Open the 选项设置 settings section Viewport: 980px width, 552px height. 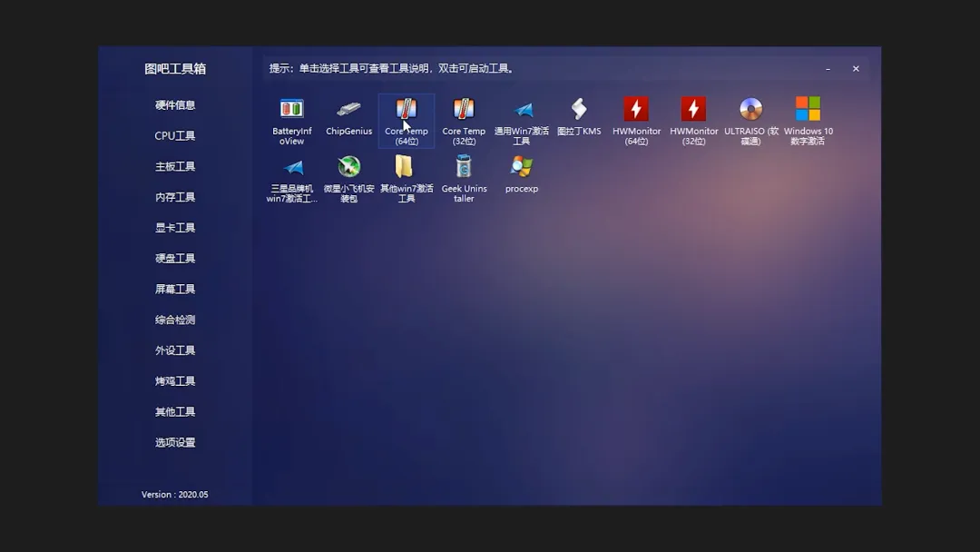(173, 442)
